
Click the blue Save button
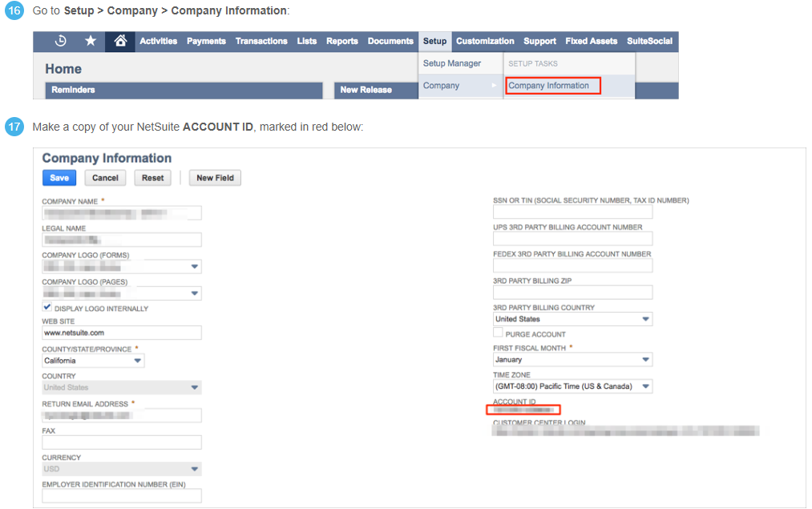(x=59, y=178)
